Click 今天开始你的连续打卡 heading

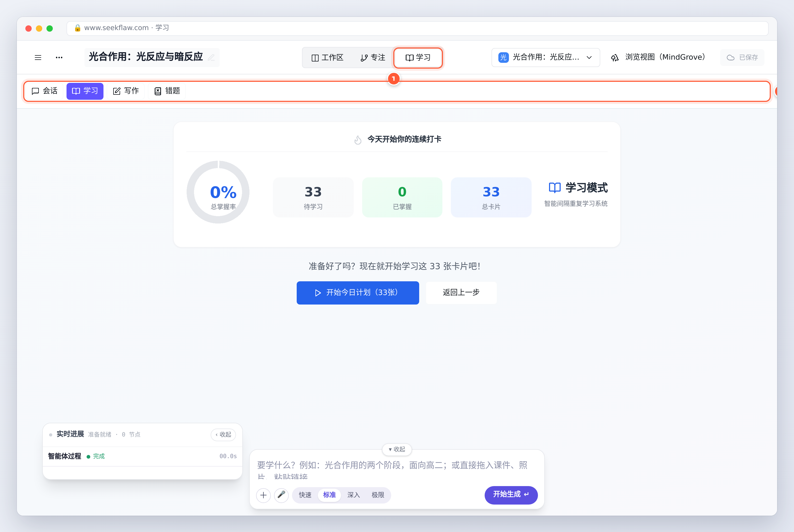tap(404, 139)
